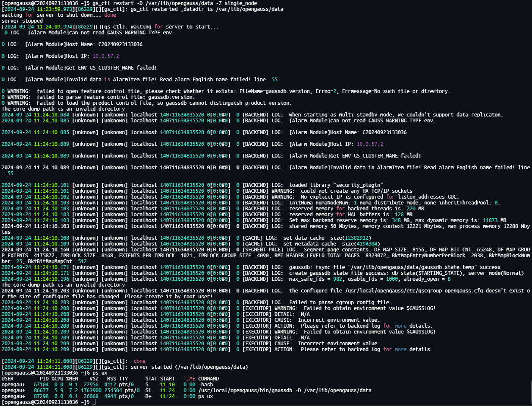Select PID '87298' of the ps process
This screenshot has height=406, width=532.
(x=41, y=396)
